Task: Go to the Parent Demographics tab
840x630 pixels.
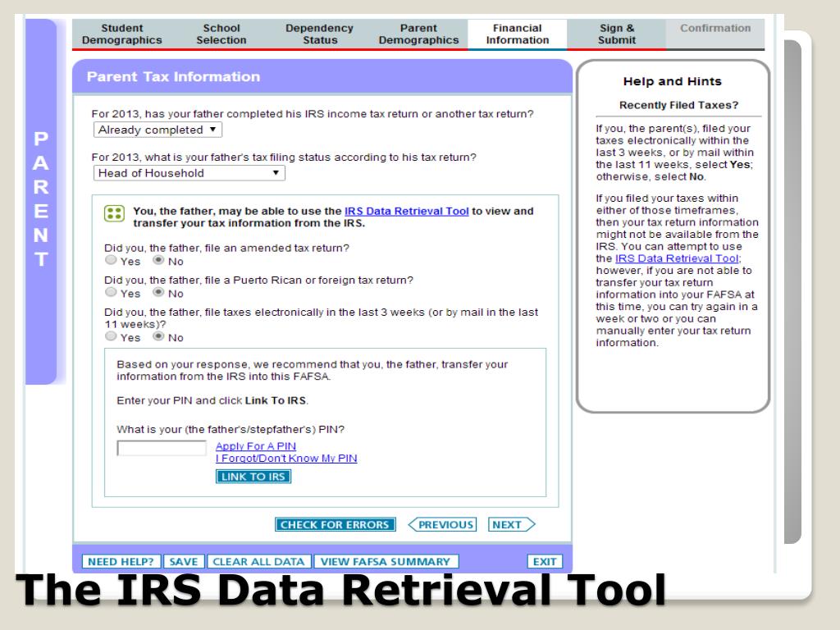Action: coord(418,34)
